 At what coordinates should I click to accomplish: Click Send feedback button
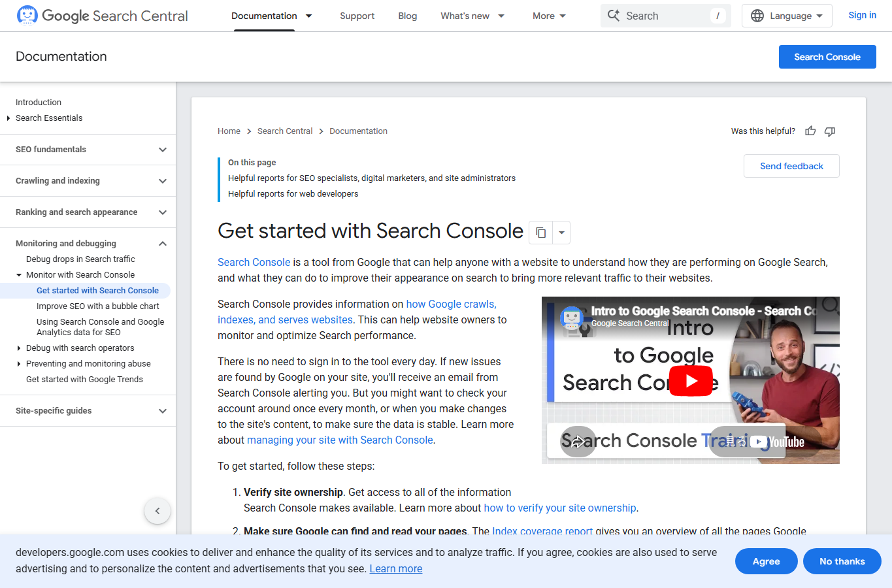pyautogui.click(x=791, y=166)
